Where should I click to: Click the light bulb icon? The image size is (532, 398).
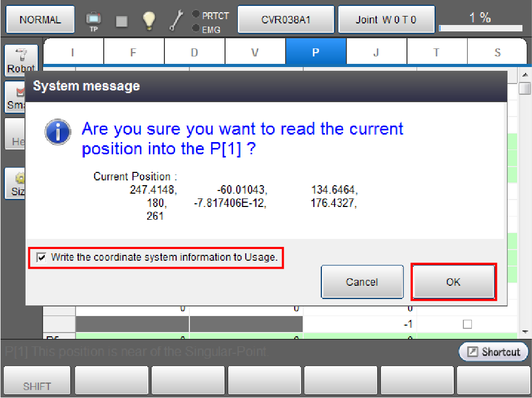pos(149,21)
